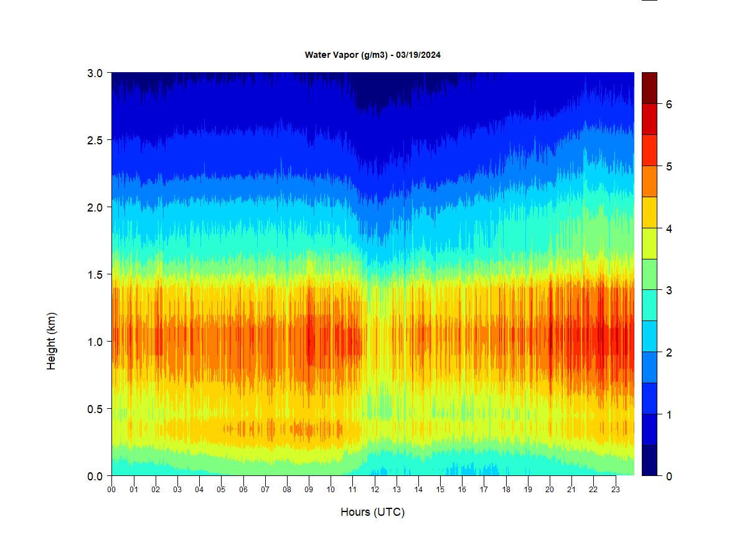This screenshot has height=560, width=747.
Task: Click hour tick 06 on x-axis
Action: (x=243, y=490)
